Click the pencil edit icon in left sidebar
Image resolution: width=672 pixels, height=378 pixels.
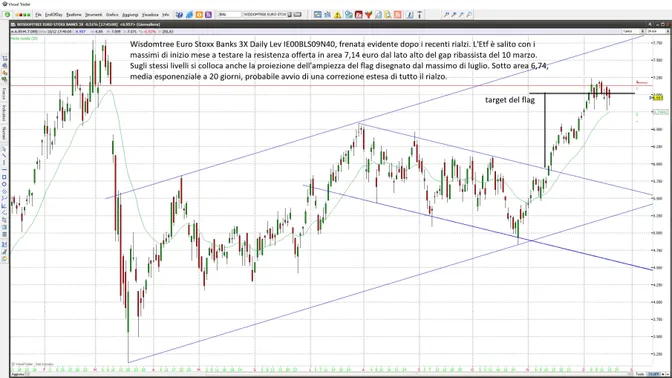tap(4, 252)
